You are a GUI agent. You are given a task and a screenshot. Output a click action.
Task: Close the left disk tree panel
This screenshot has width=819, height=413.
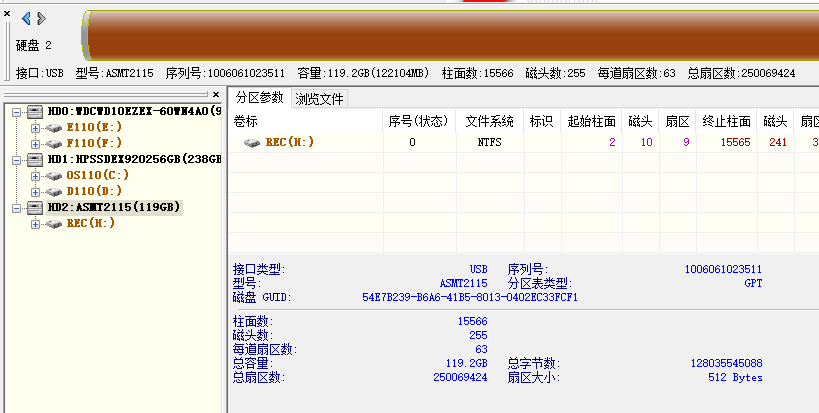217,95
